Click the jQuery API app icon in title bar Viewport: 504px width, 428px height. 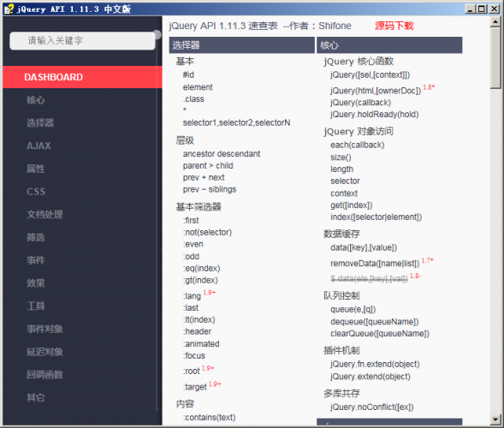9,9
